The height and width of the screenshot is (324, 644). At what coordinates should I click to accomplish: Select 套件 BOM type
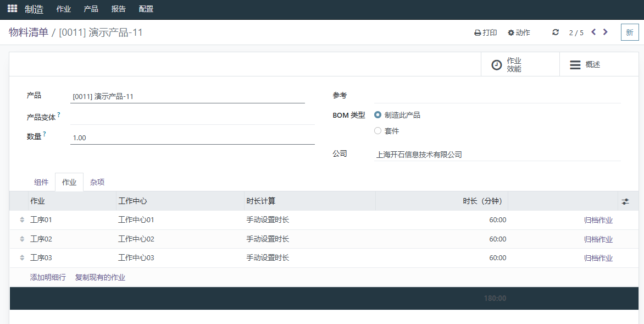(378, 131)
